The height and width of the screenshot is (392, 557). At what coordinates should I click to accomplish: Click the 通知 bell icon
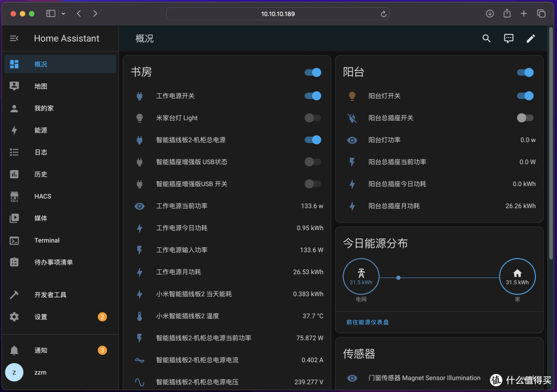click(x=14, y=350)
